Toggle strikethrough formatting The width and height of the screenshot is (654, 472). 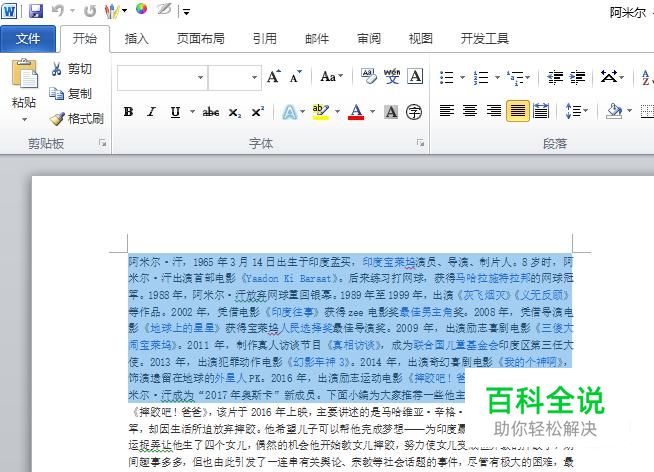point(211,112)
